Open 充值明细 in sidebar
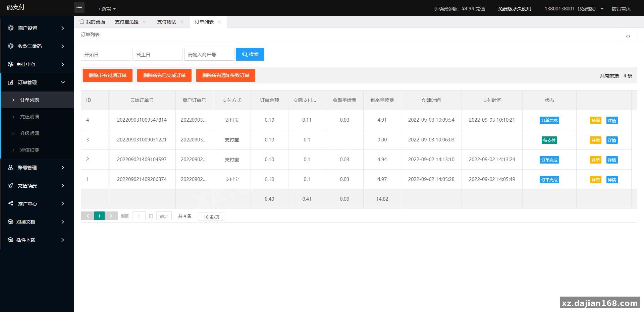The image size is (644, 312). (x=38, y=117)
